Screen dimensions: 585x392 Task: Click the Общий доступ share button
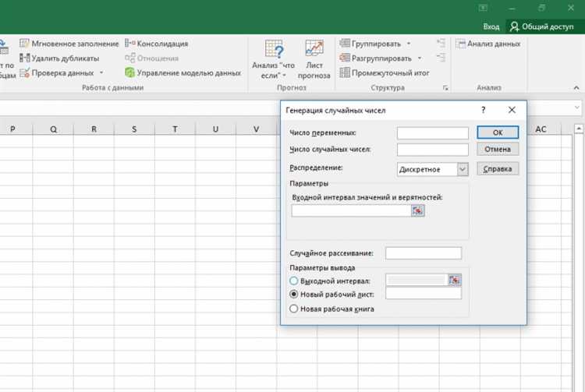click(x=542, y=26)
